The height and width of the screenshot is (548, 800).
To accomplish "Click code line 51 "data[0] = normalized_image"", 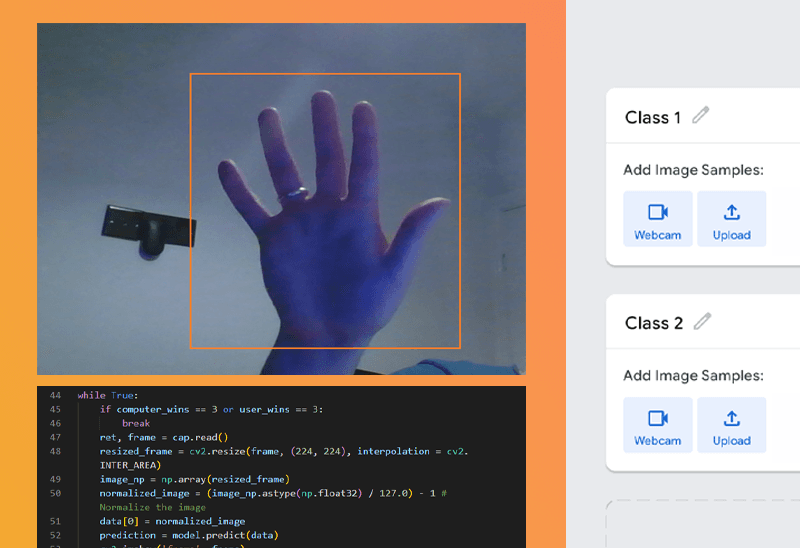I will coord(172,521).
